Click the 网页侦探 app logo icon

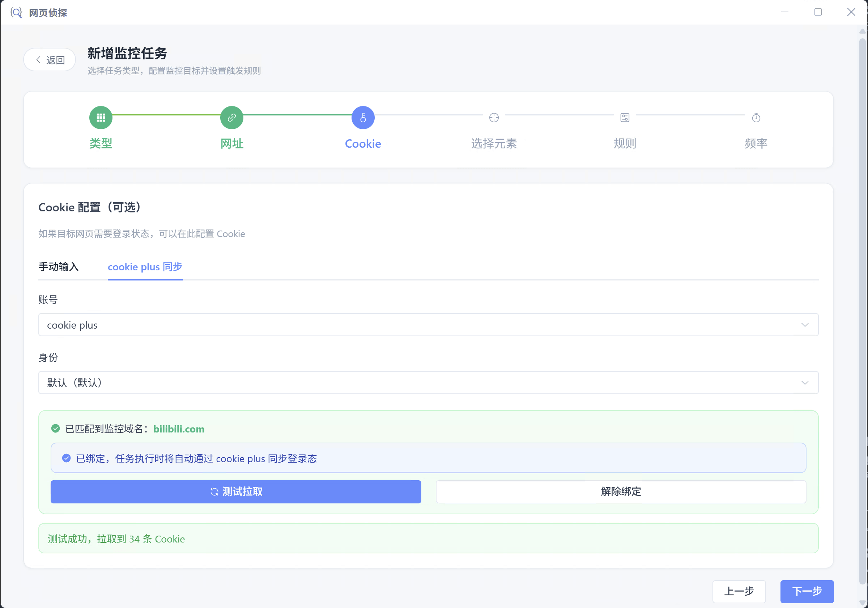coord(16,12)
